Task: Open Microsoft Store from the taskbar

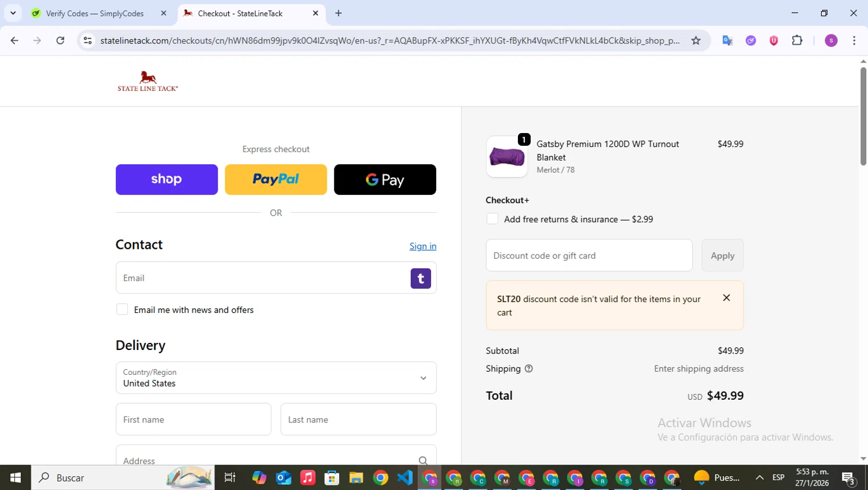Action: tap(332, 478)
